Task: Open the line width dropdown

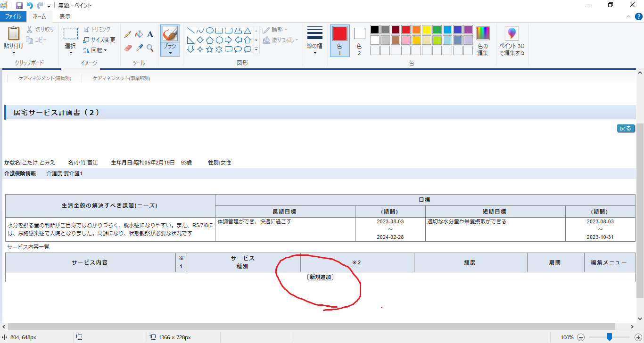Action: coord(314,41)
